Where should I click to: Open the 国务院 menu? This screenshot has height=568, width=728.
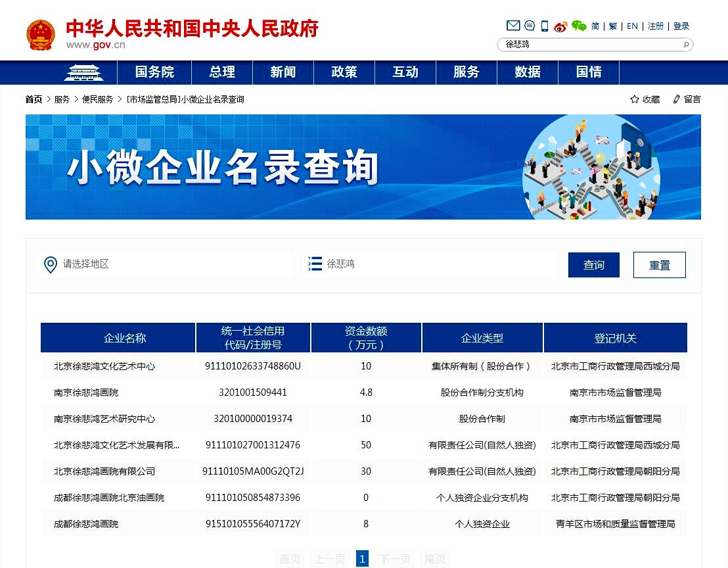[x=154, y=72]
